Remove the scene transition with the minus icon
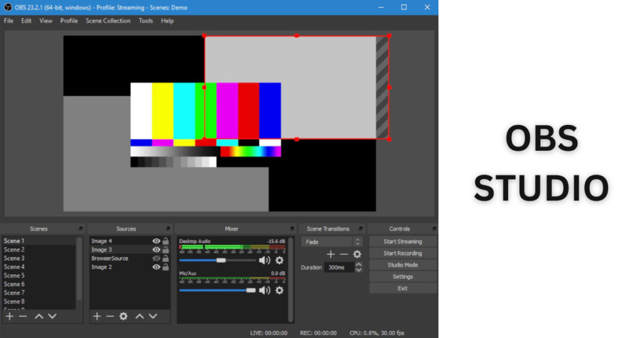The width and height of the screenshot is (644, 338). (x=344, y=254)
